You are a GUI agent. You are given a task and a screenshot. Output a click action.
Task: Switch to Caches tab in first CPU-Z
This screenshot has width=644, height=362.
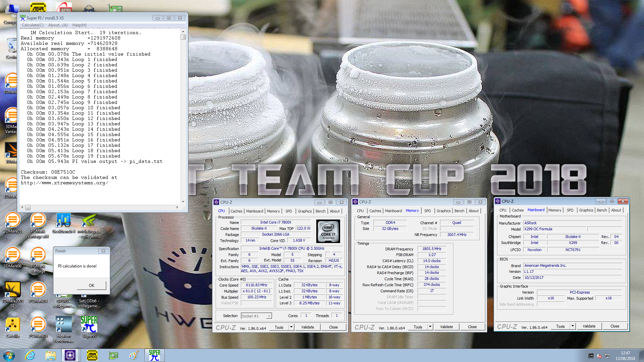pyautogui.click(x=236, y=211)
